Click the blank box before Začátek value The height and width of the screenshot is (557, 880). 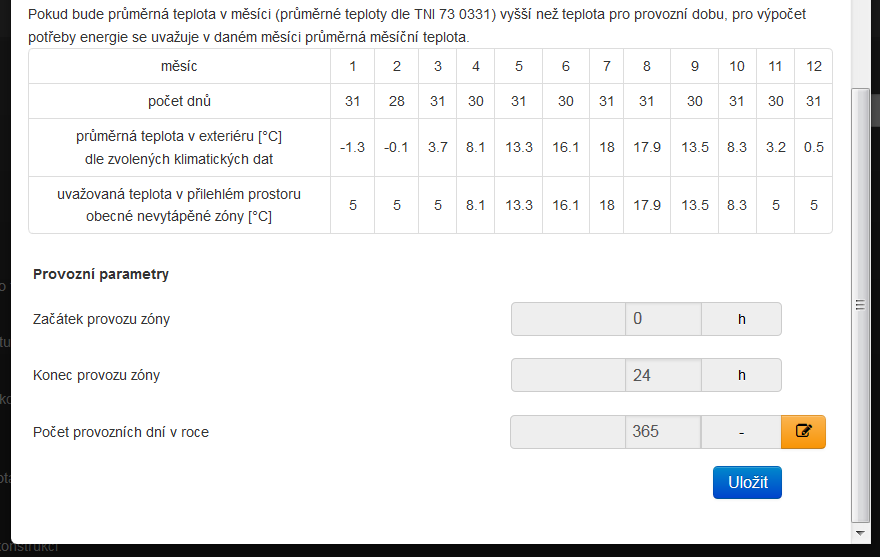click(569, 319)
